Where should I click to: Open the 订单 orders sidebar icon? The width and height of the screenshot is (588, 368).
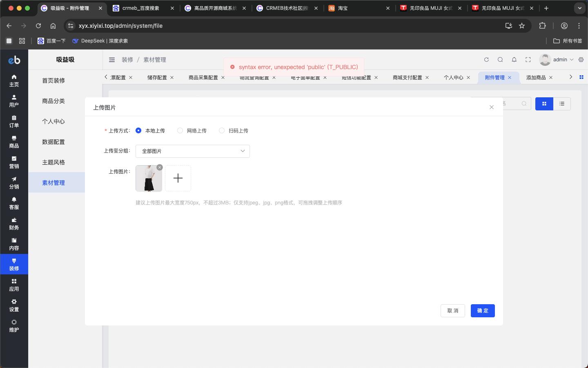coord(14,121)
